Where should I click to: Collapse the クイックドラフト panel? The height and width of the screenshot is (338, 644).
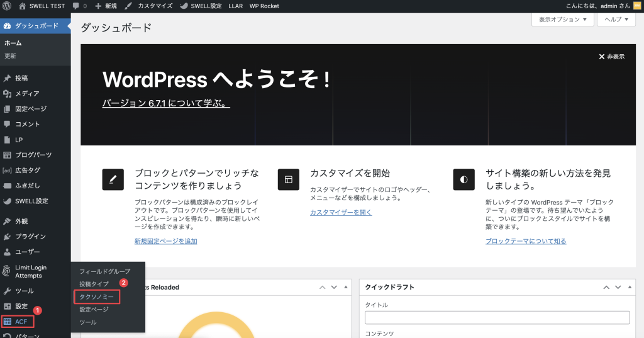[630, 287]
